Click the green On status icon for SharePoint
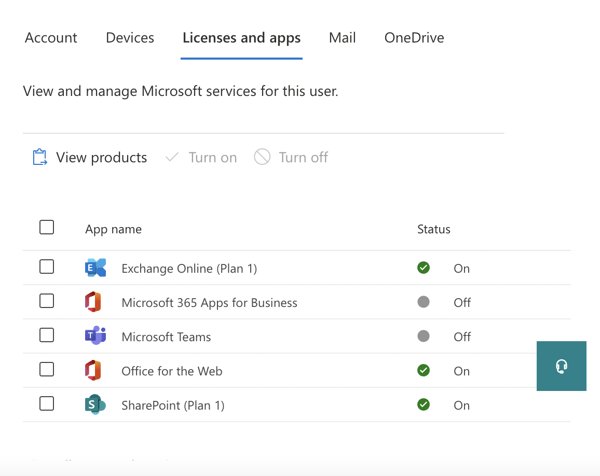The width and height of the screenshot is (600, 476). pyautogui.click(x=424, y=404)
